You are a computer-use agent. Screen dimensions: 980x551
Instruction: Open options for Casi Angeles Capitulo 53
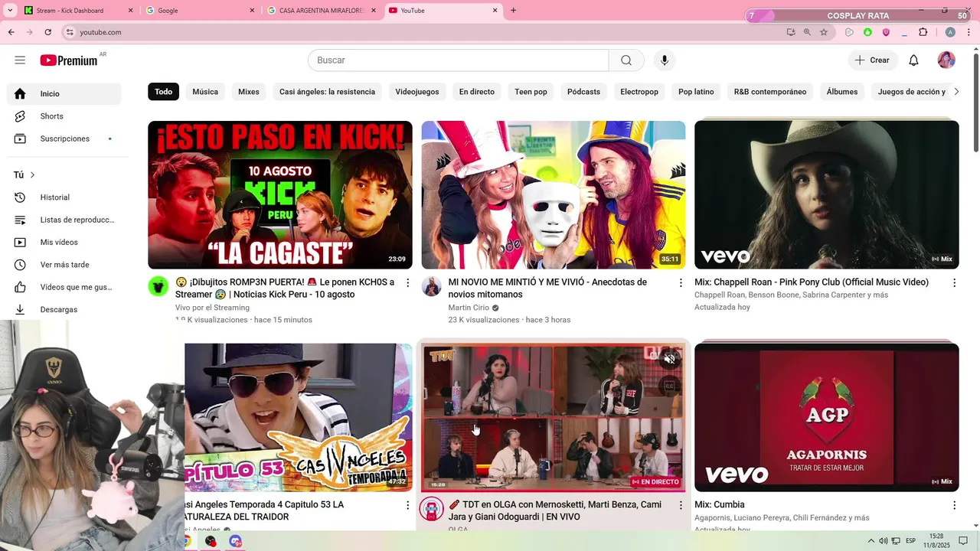coord(407,506)
